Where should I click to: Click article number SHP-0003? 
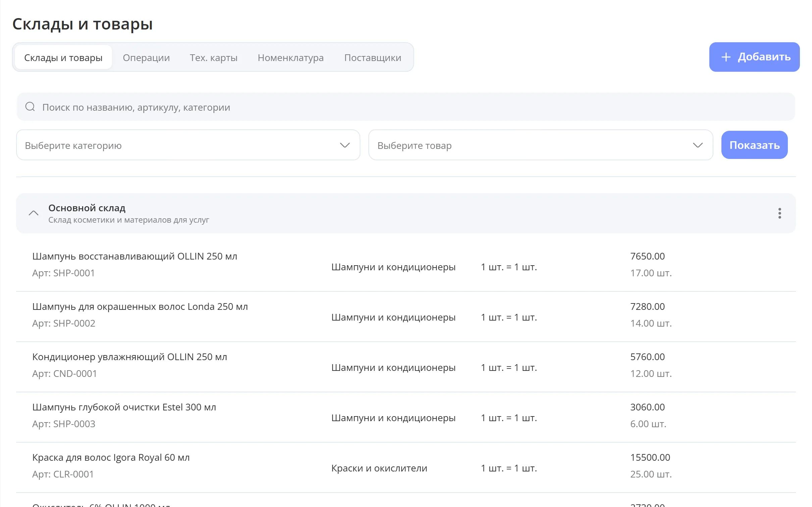pos(64,424)
